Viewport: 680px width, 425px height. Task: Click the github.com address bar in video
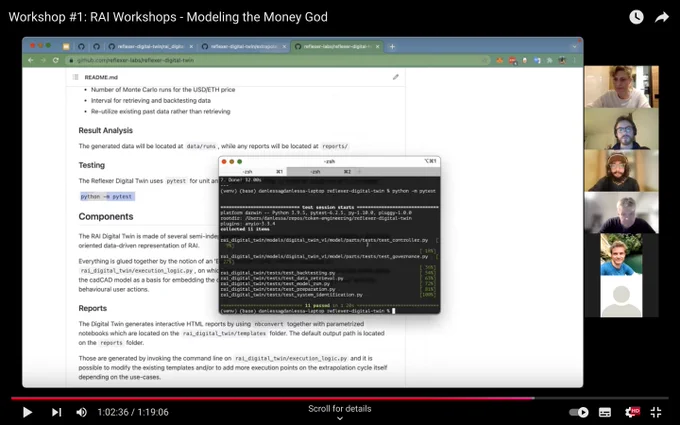[278, 60]
